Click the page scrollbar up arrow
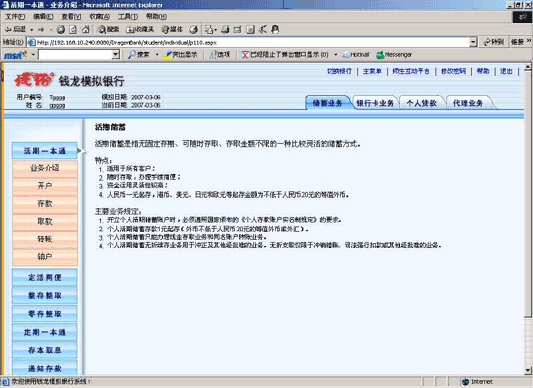 pyautogui.click(x=528, y=67)
